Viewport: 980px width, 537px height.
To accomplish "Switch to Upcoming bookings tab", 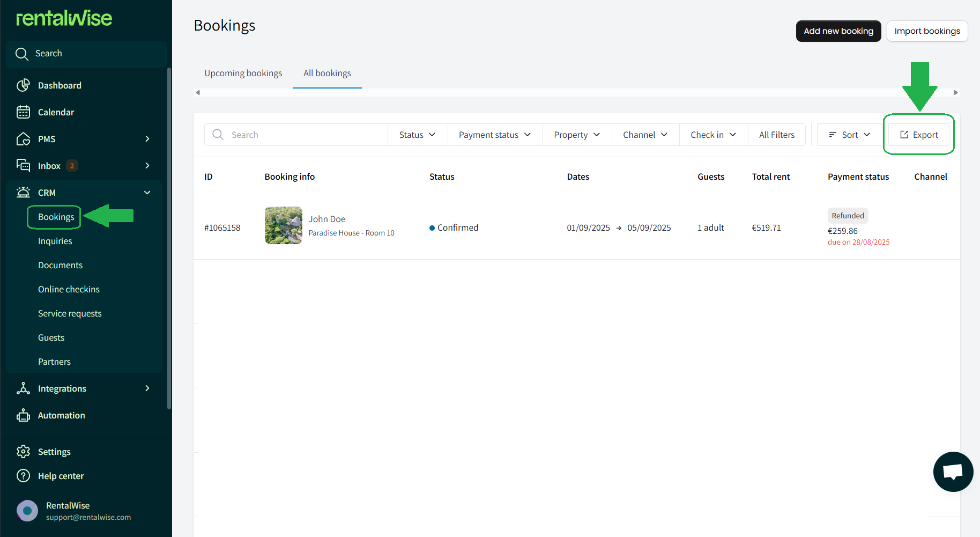I will click(243, 73).
